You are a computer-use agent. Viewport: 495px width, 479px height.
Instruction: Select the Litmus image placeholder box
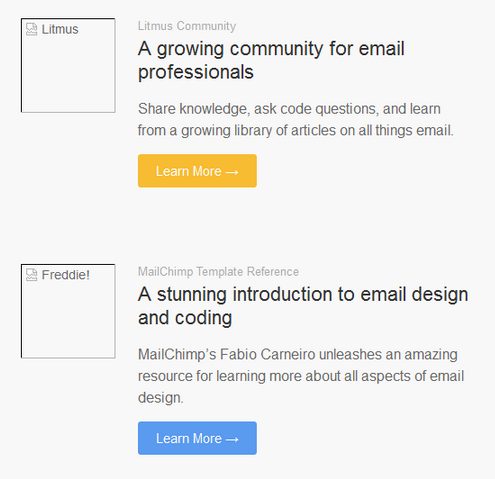(68, 65)
